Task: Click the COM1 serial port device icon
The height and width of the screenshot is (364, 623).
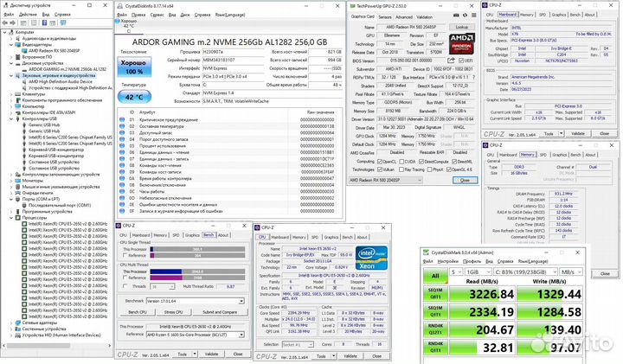Action: coord(24,205)
